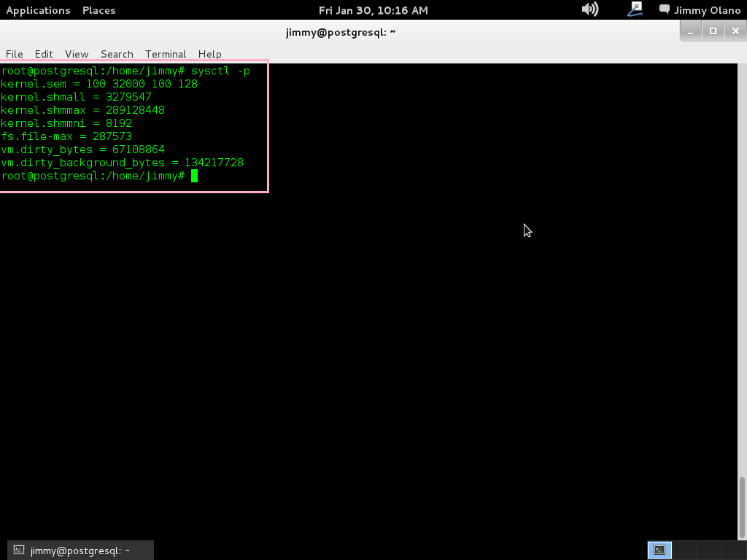
Task: Switch to the second workspace
Action: point(684,551)
